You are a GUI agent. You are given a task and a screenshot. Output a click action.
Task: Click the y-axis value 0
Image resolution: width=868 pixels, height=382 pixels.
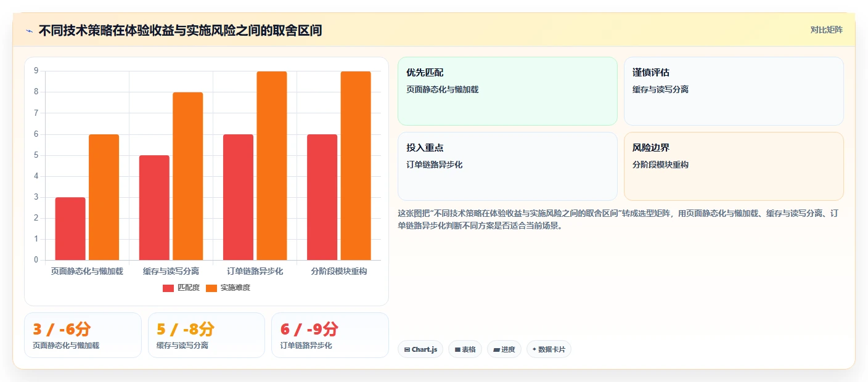coord(36,260)
